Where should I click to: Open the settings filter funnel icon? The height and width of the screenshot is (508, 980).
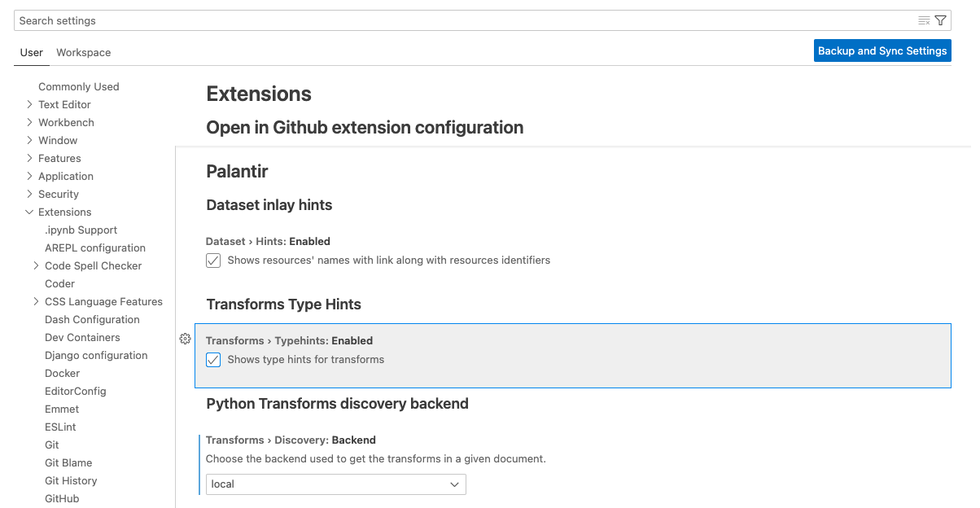[941, 20]
